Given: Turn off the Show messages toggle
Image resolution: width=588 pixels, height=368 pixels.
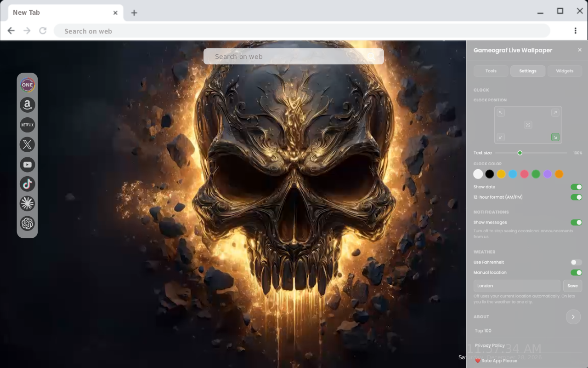Looking at the screenshot, I should point(576,222).
